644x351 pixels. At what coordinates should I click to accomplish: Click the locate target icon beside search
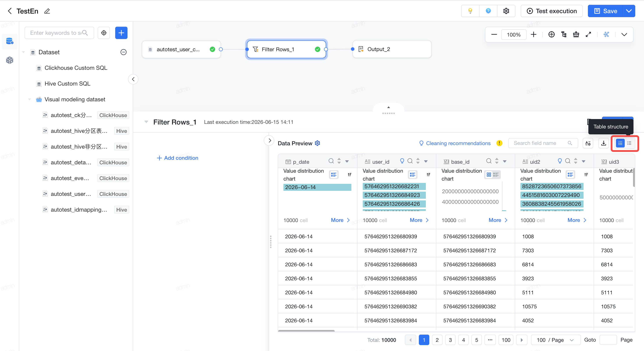[x=104, y=33]
